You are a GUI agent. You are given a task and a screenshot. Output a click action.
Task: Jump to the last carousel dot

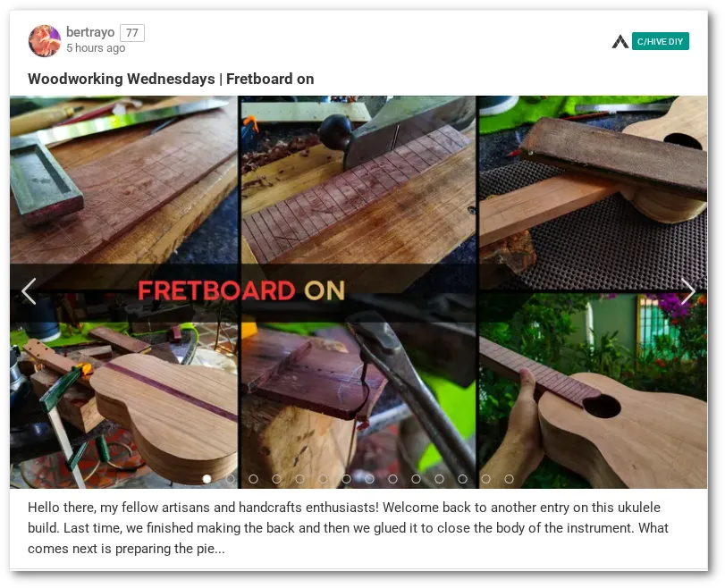click(x=509, y=479)
